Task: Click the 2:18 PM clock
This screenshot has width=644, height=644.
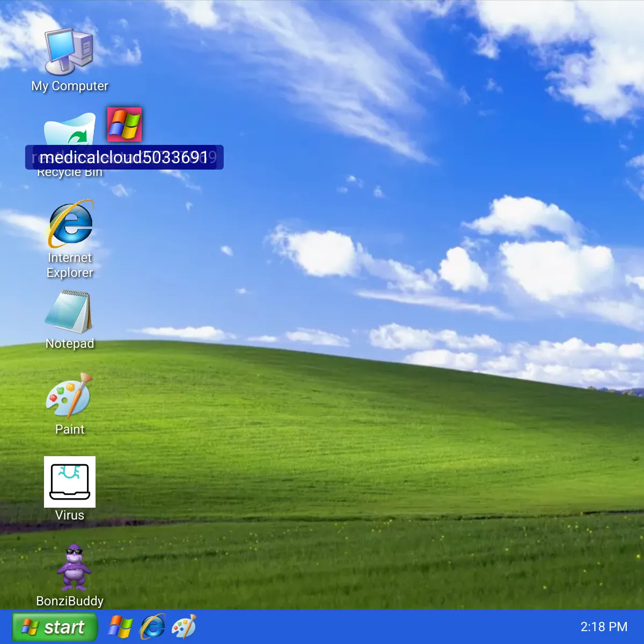Action: [x=604, y=627]
